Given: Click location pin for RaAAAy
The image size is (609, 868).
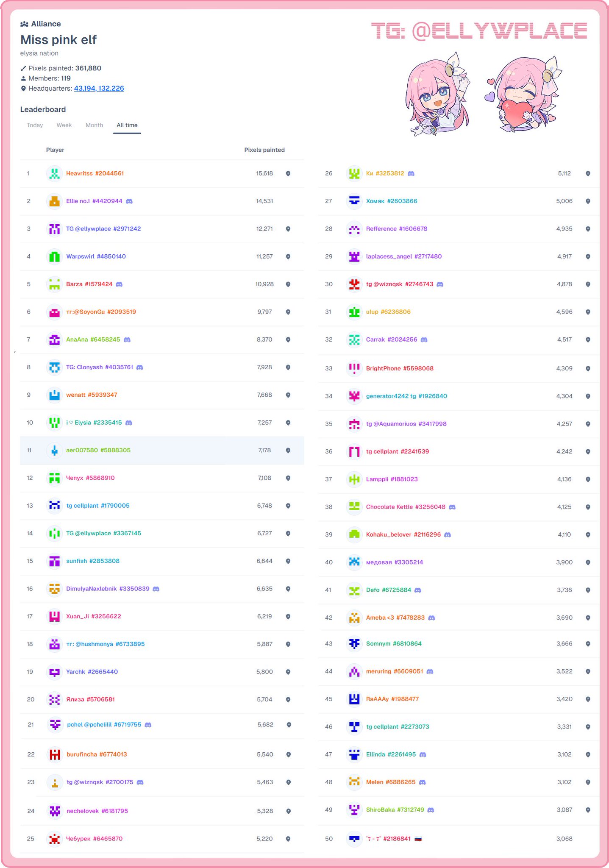Looking at the screenshot, I should pos(588,699).
